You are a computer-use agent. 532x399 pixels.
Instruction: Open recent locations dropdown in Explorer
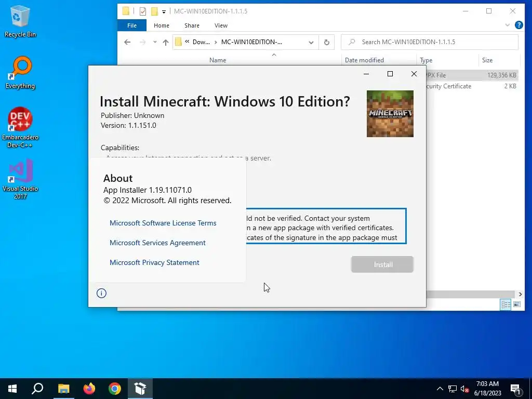[155, 42]
